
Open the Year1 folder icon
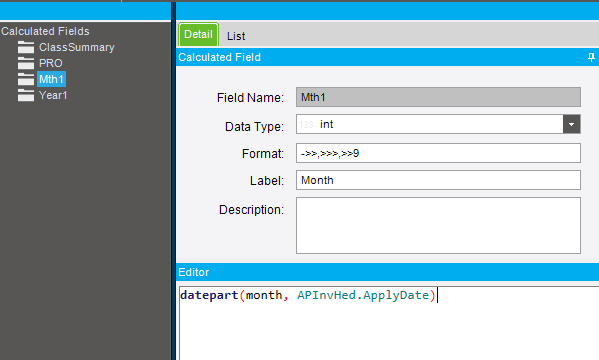pyautogui.click(x=26, y=95)
